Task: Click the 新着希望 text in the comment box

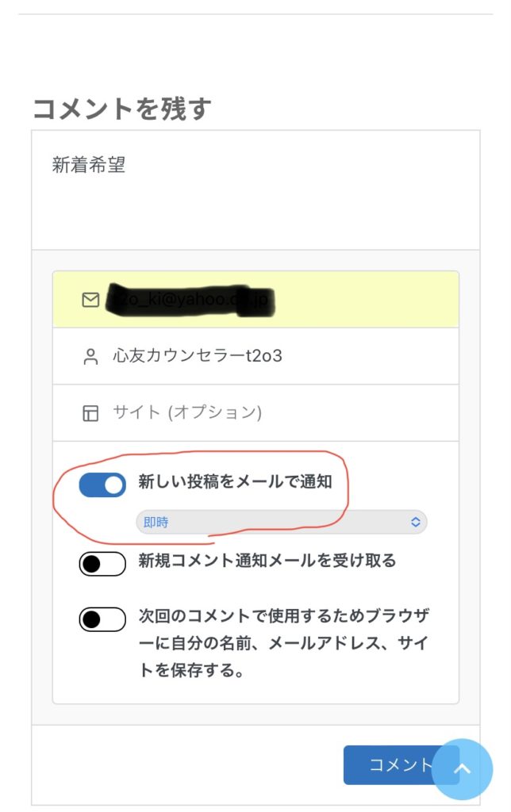Action: pos(89,166)
